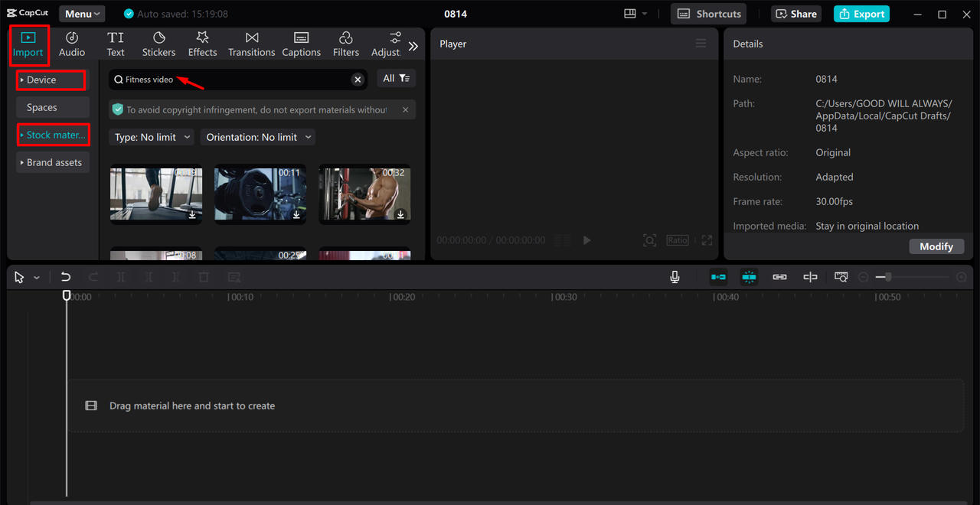The width and height of the screenshot is (980, 505).
Task: Open the pointer tool mode dropdown
Action: 37,277
